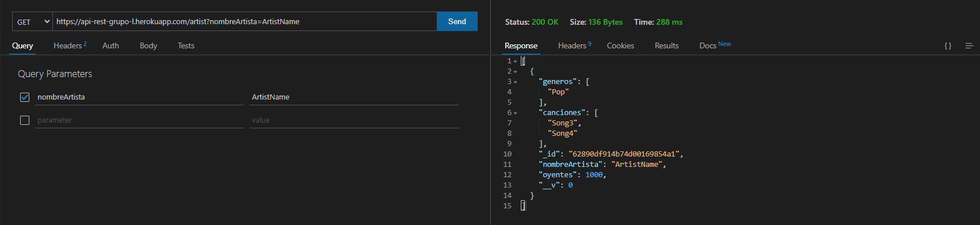The width and height of the screenshot is (980, 225).
Task: Click the Status 200 OK text
Action: (x=532, y=22)
